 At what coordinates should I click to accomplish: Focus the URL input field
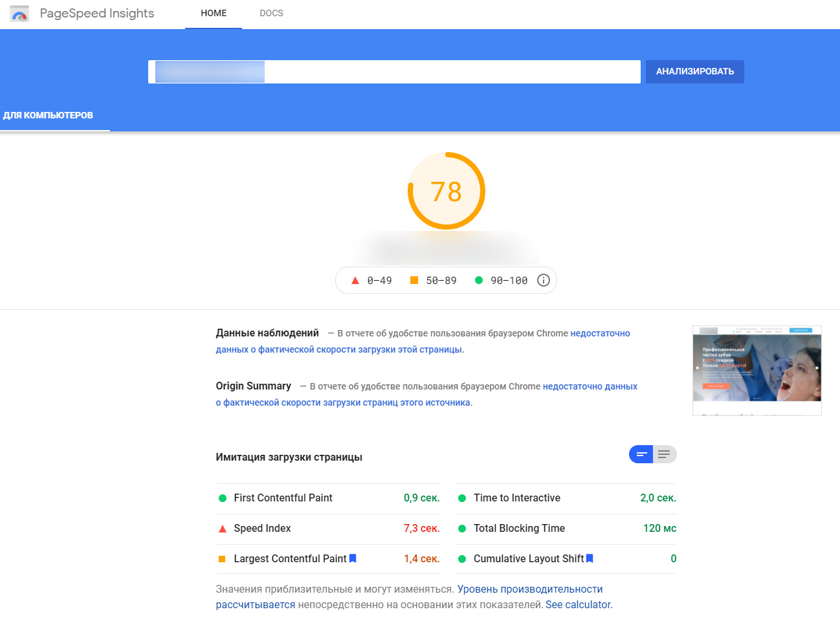[394, 72]
